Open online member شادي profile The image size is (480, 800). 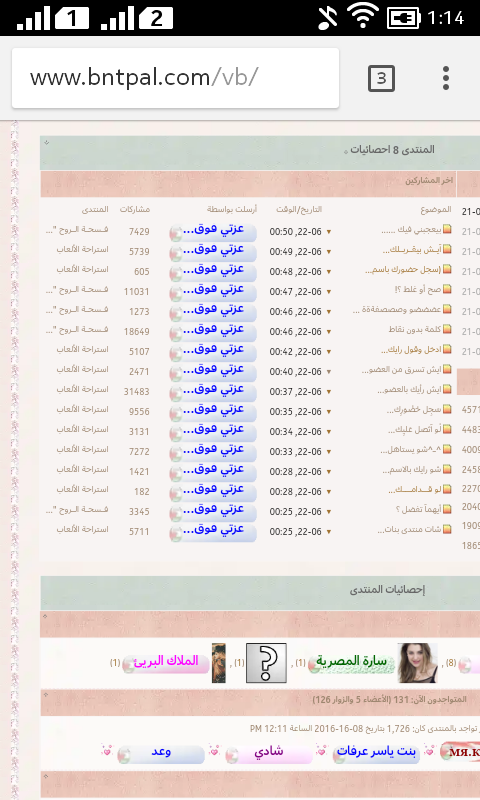tap(269, 753)
